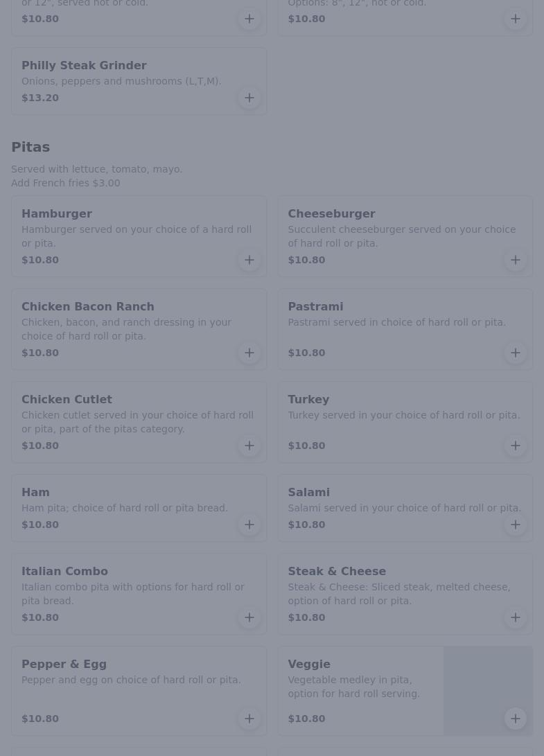The width and height of the screenshot is (544, 756).
Task: Add Turkey pita with plus icon
Action: [x=516, y=446]
